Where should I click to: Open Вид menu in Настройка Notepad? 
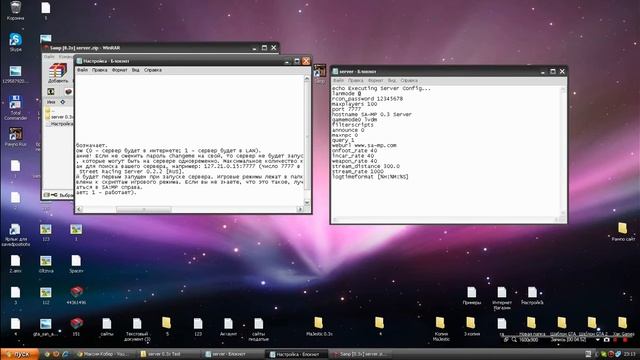pyautogui.click(x=136, y=70)
